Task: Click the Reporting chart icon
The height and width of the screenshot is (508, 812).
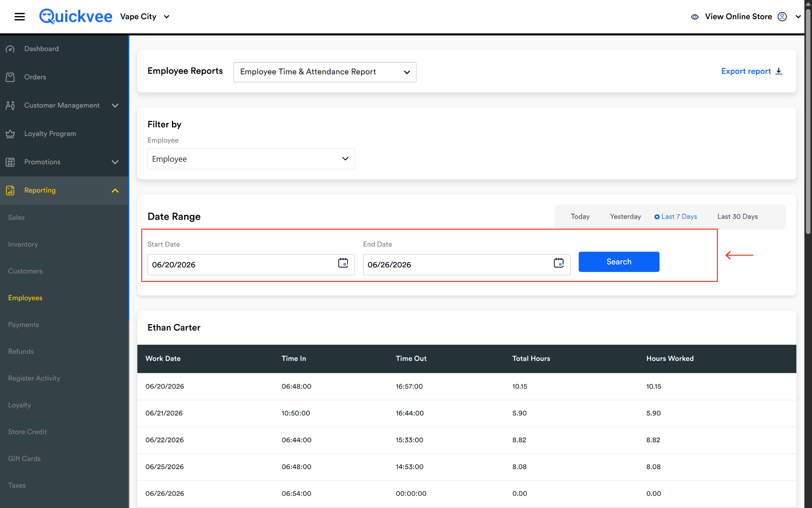Action: point(10,190)
